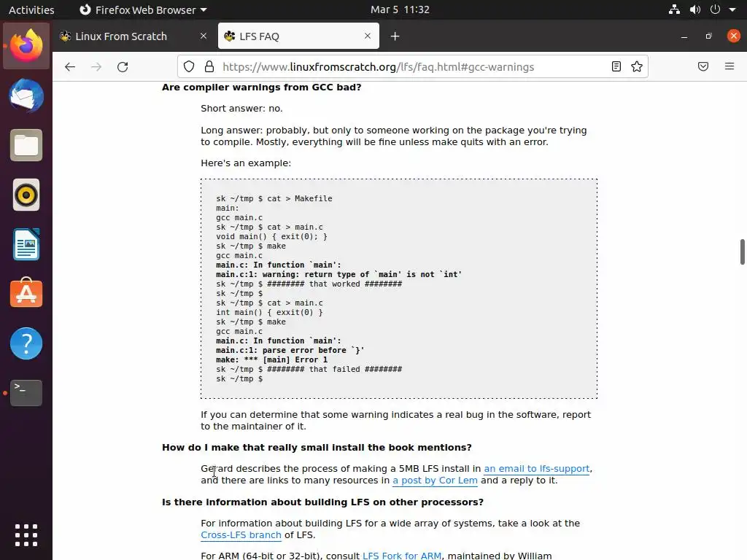Launch Rhythmbox music player
Image resolution: width=747 pixels, height=560 pixels.
(x=26, y=195)
